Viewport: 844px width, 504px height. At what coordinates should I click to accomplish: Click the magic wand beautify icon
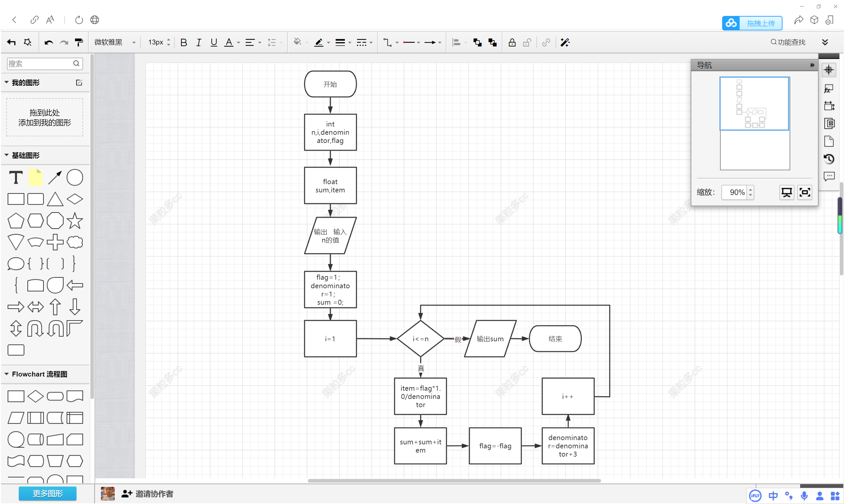(565, 42)
